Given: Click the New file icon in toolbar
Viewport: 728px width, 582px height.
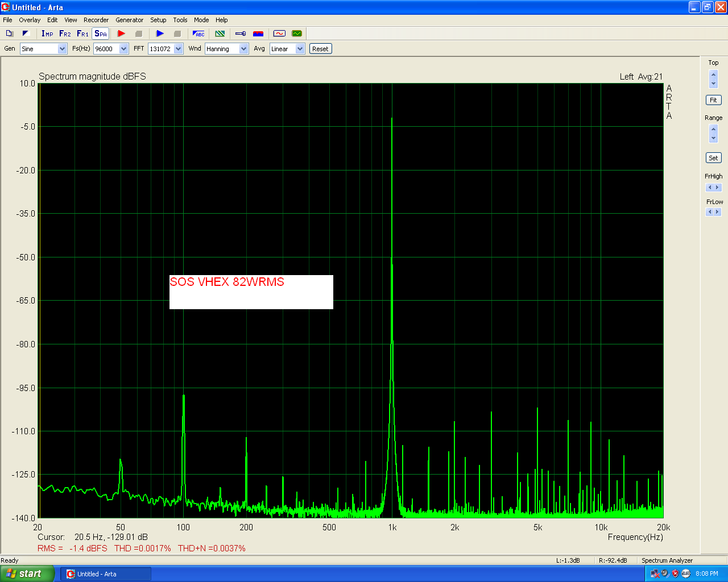Looking at the screenshot, I should point(9,34).
